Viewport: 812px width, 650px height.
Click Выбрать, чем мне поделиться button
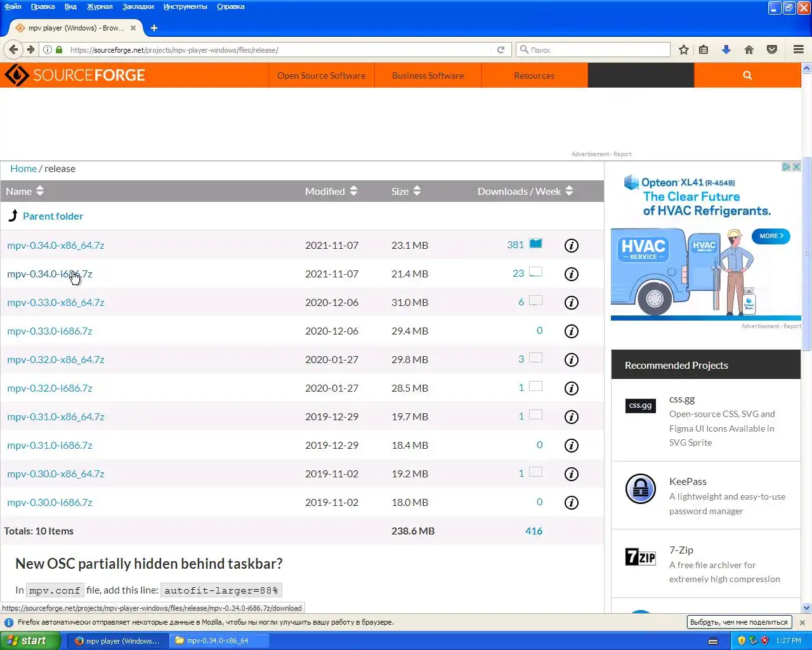tap(738, 623)
